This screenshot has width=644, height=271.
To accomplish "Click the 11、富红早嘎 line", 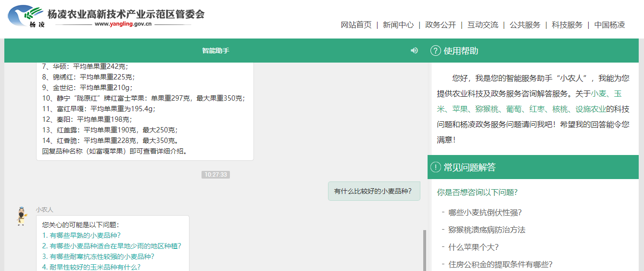I will coord(99,109).
